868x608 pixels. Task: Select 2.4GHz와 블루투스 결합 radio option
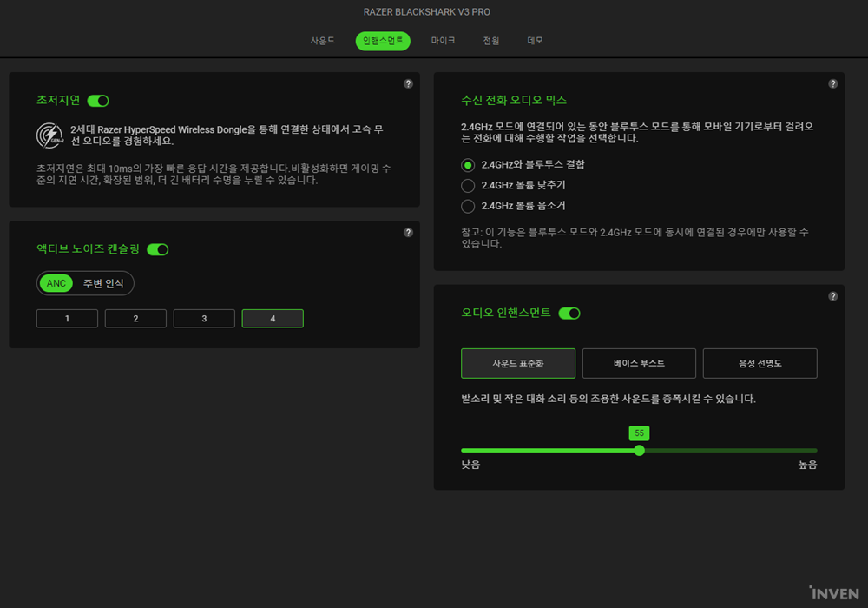point(468,165)
